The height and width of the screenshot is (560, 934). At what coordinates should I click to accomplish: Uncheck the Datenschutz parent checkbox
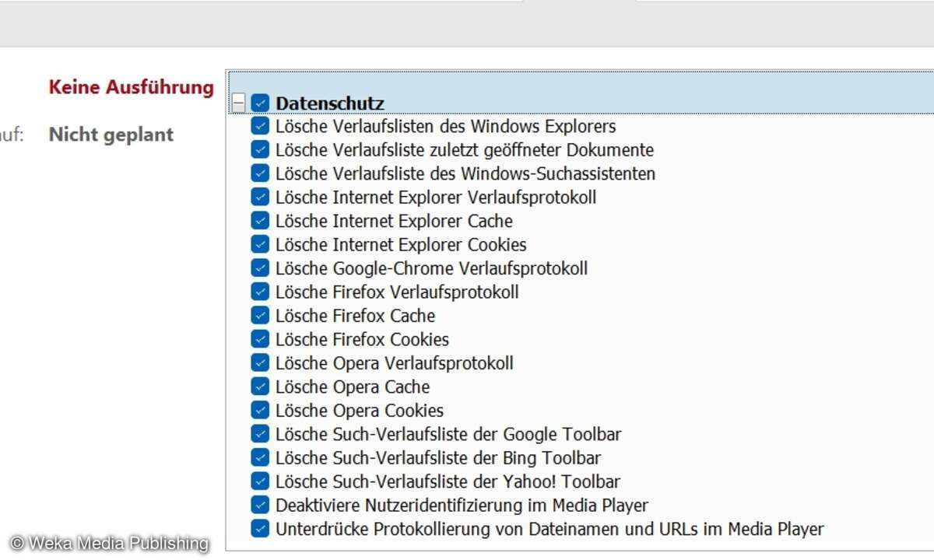coord(260,103)
